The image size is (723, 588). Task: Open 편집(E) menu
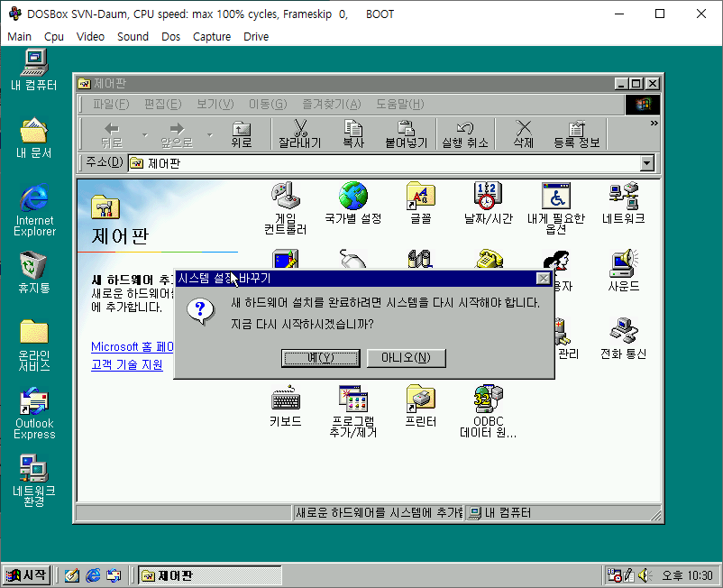tap(163, 105)
